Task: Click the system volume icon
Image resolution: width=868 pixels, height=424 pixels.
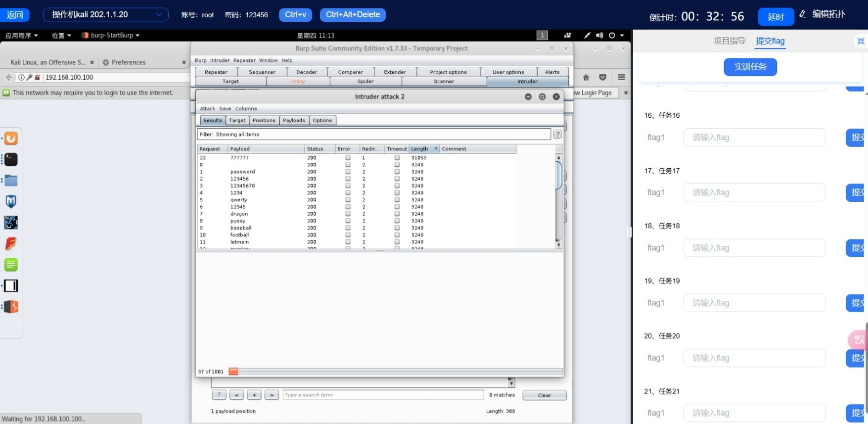Action: [x=599, y=35]
